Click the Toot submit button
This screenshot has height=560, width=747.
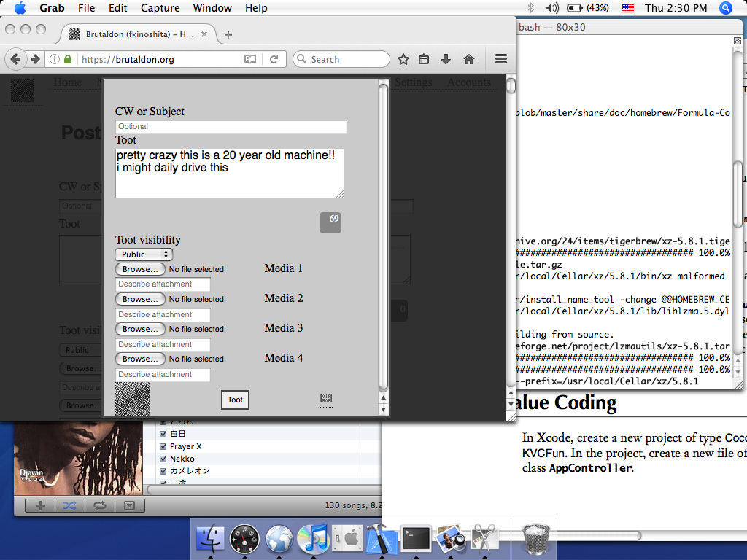pos(235,400)
